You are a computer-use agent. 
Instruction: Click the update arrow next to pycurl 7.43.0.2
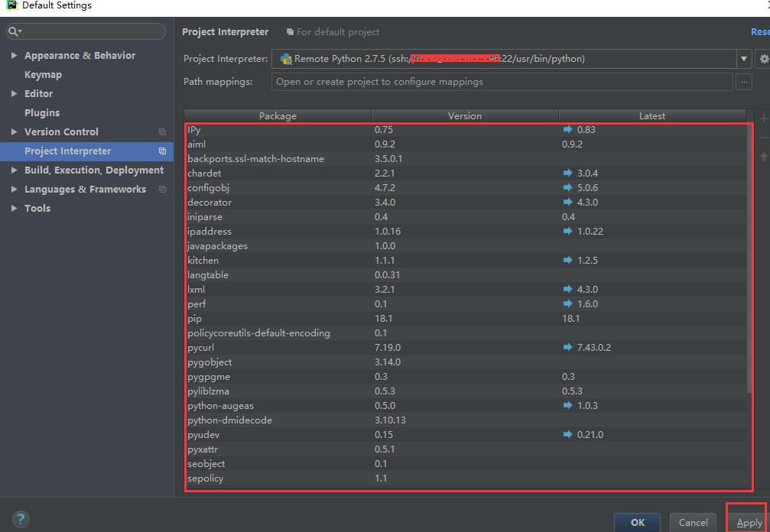click(567, 348)
